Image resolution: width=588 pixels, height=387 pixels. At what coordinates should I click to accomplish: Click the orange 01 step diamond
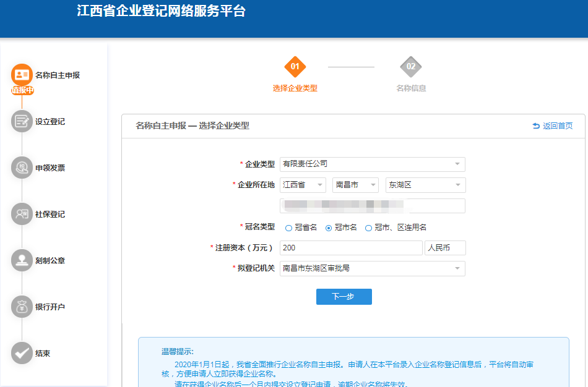coord(295,67)
